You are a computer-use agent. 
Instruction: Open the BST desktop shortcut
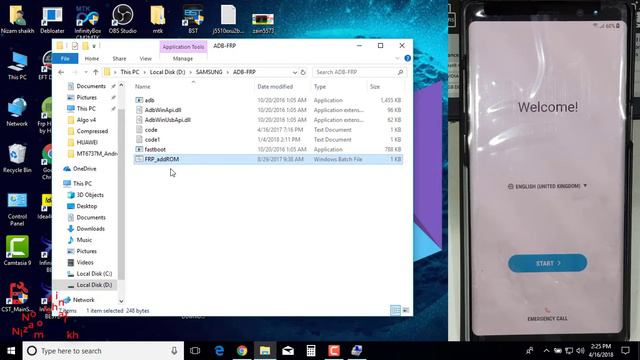point(193,19)
